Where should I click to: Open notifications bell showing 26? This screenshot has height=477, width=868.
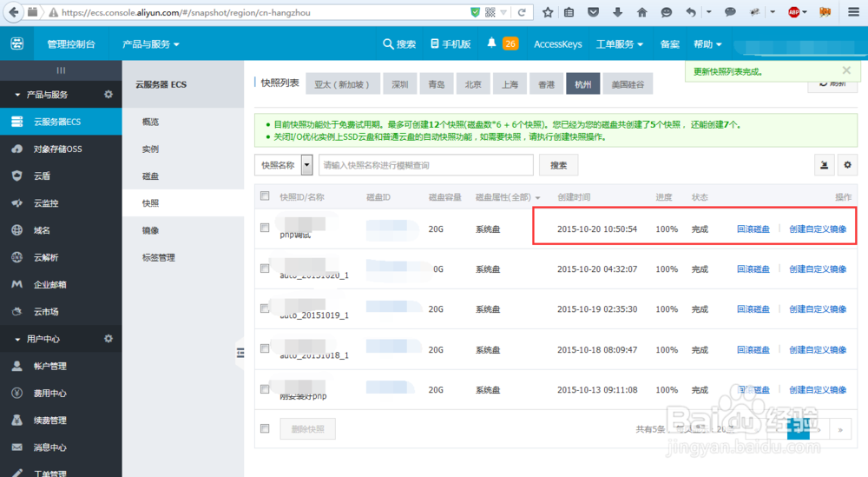click(503, 43)
